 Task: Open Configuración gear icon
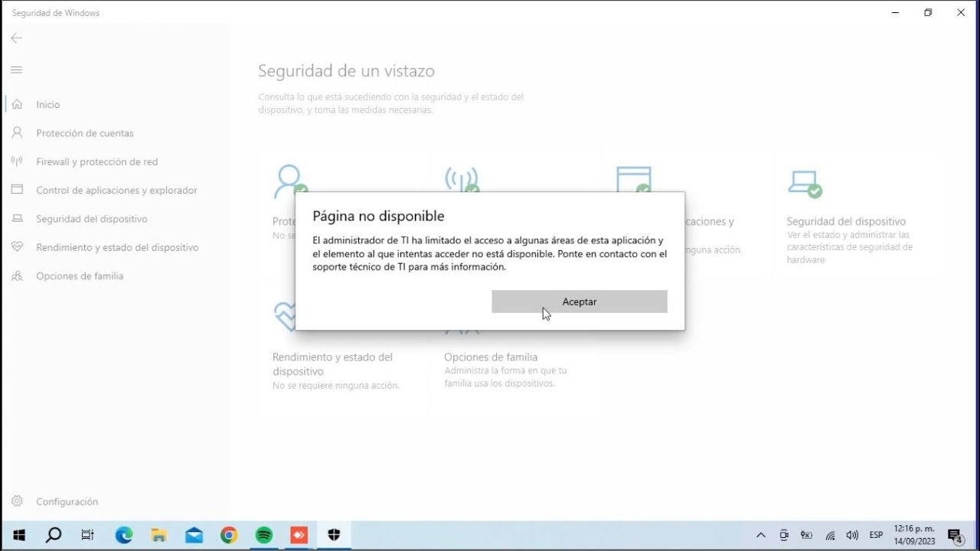click(x=17, y=501)
